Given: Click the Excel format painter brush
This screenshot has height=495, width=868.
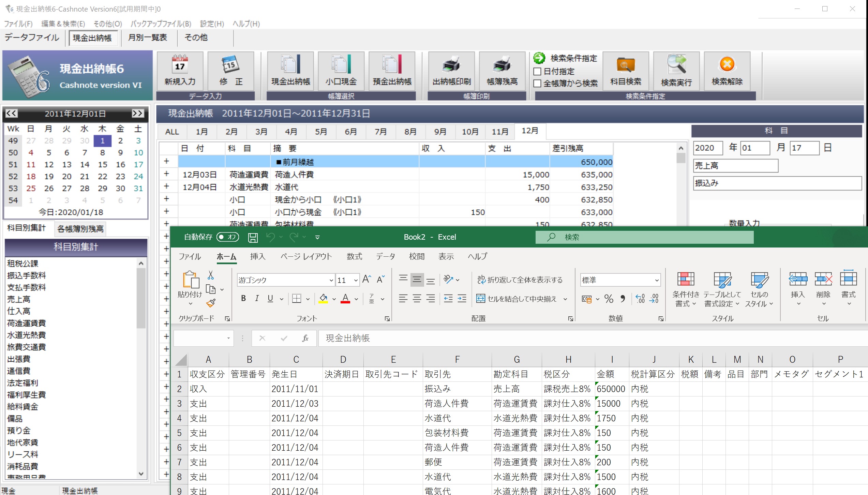Looking at the screenshot, I should pyautogui.click(x=211, y=303).
